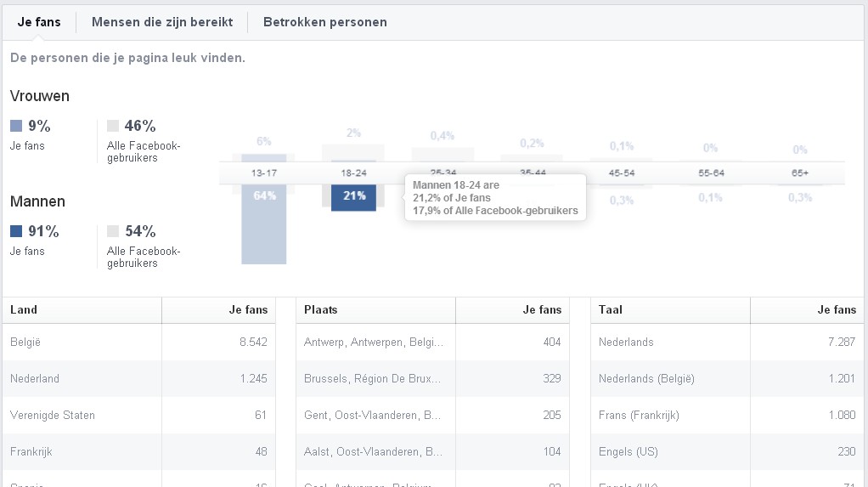This screenshot has width=868, height=487.
Task: Click the Verenigde Staten row
Action: [139, 415]
